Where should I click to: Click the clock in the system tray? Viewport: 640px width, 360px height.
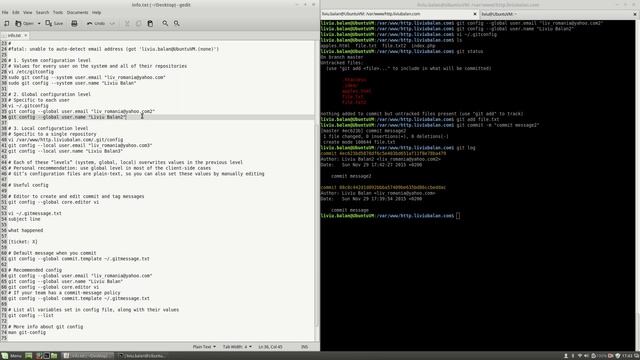click(627, 356)
